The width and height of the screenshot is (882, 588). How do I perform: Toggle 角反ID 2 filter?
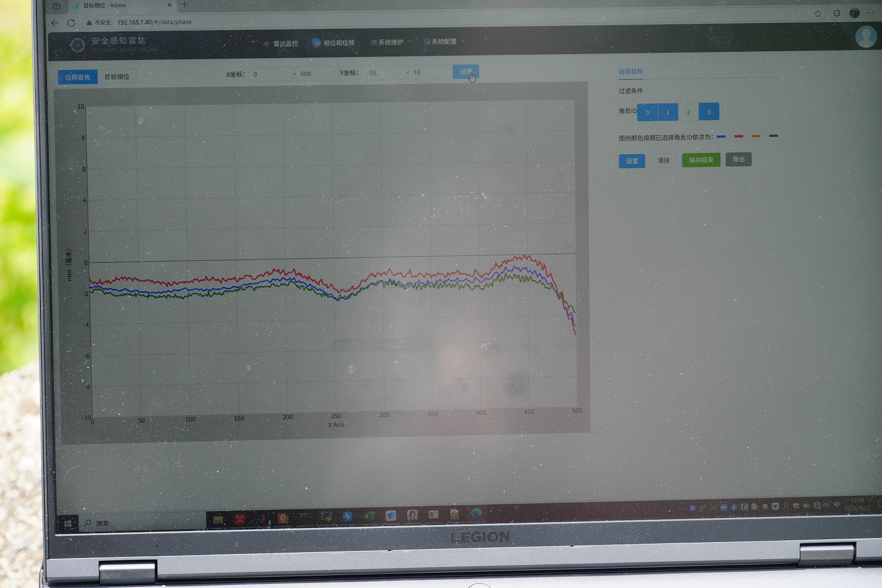point(688,112)
